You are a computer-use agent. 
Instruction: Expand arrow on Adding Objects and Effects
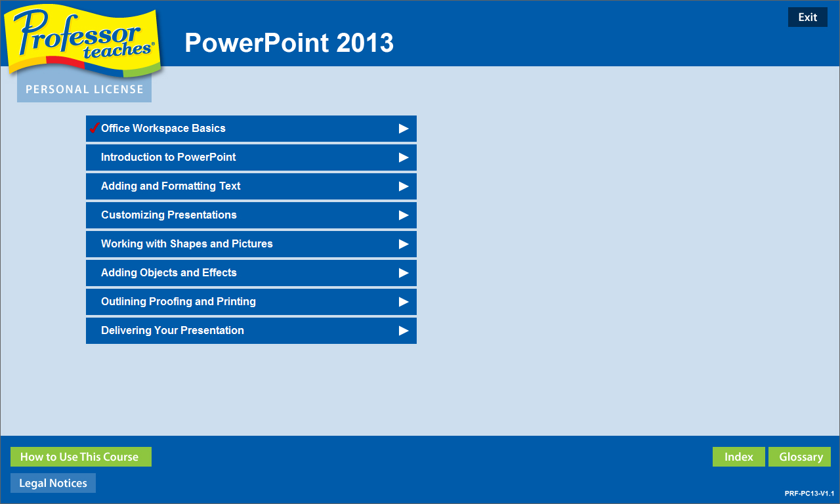point(404,273)
